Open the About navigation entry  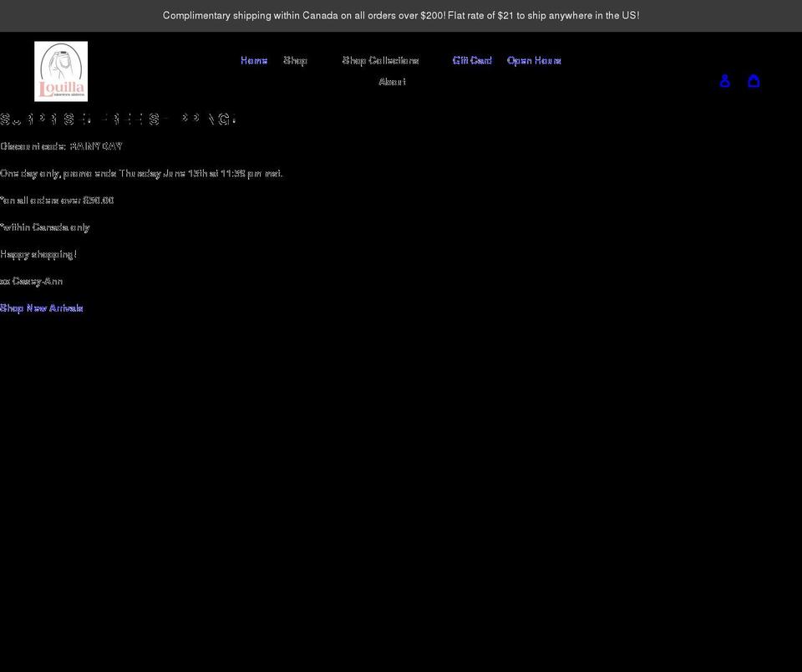pos(392,81)
